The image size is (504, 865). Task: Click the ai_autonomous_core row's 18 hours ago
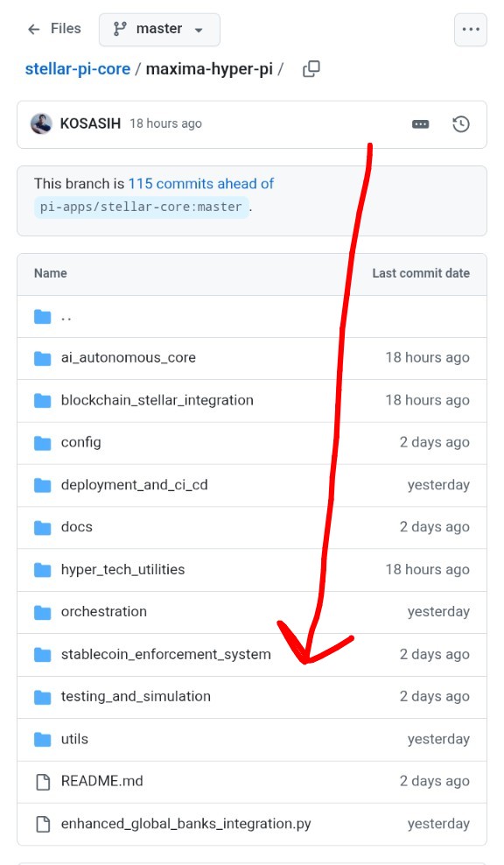[427, 357]
